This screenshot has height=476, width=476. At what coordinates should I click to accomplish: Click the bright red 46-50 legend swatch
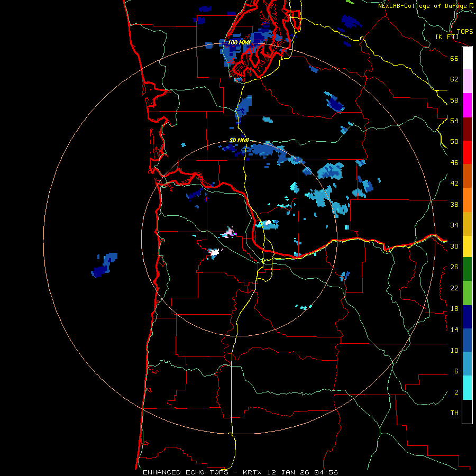(467, 152)
